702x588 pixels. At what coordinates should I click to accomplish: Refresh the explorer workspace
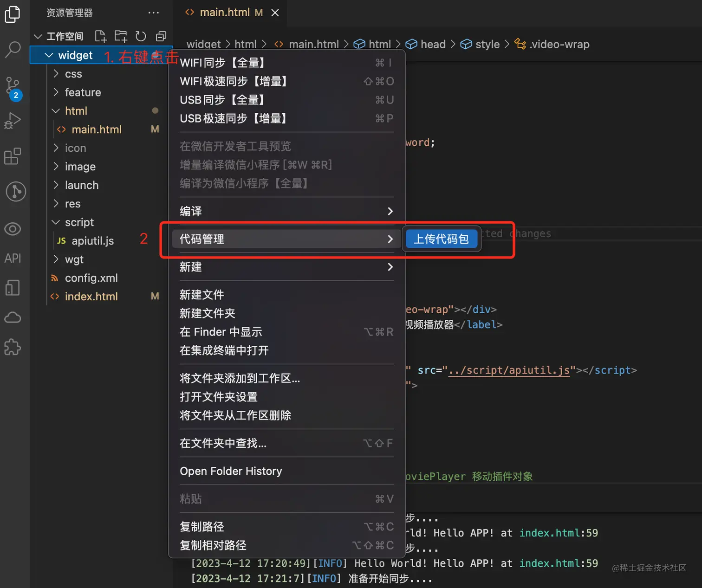(141, 36)
